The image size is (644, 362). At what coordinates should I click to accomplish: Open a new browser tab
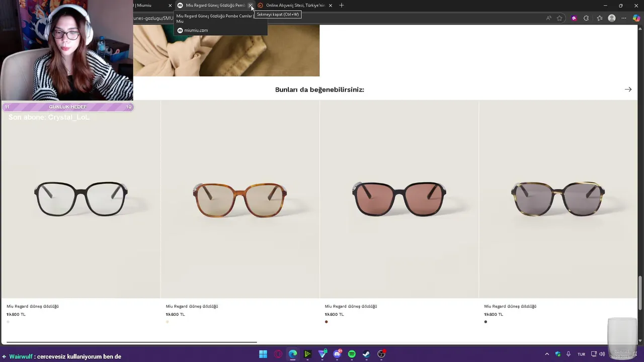(x=342, y=6)
